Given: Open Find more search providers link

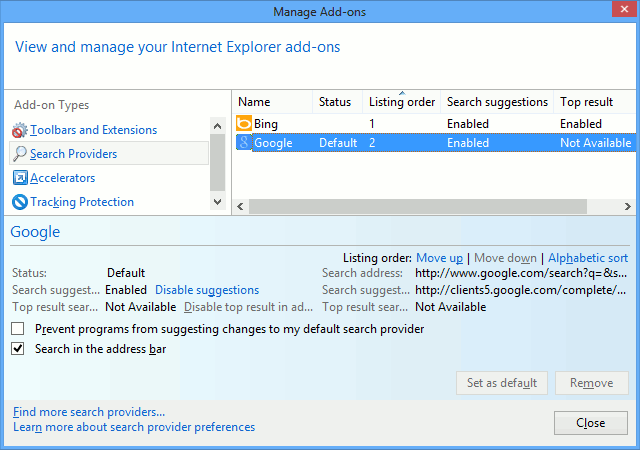Looking at the screenshot, I should point(89,412).
